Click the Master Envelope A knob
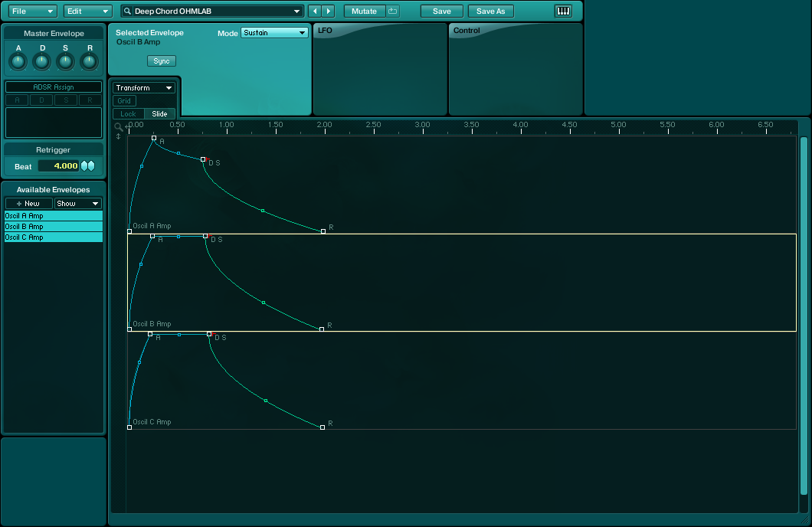The image size is (812, 527). (18, 61)
